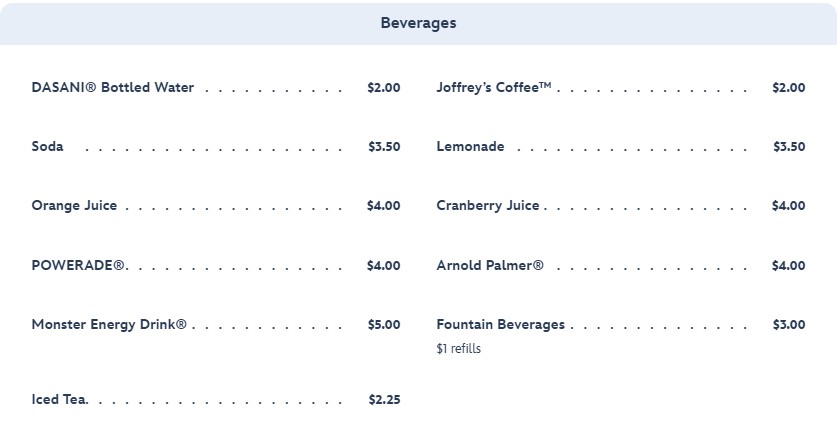The image size is (838, 443).
Task: Click the Fountain Beverages item
Action: click(x=500, y=325)
